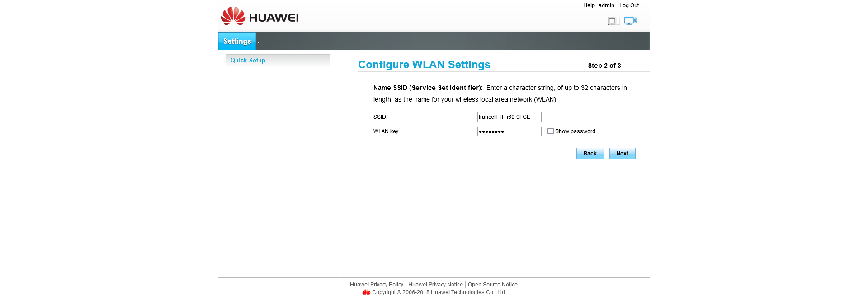The image size is (868, 300).
Task: Focus the SSID input field
Action: tap(509, 117)
